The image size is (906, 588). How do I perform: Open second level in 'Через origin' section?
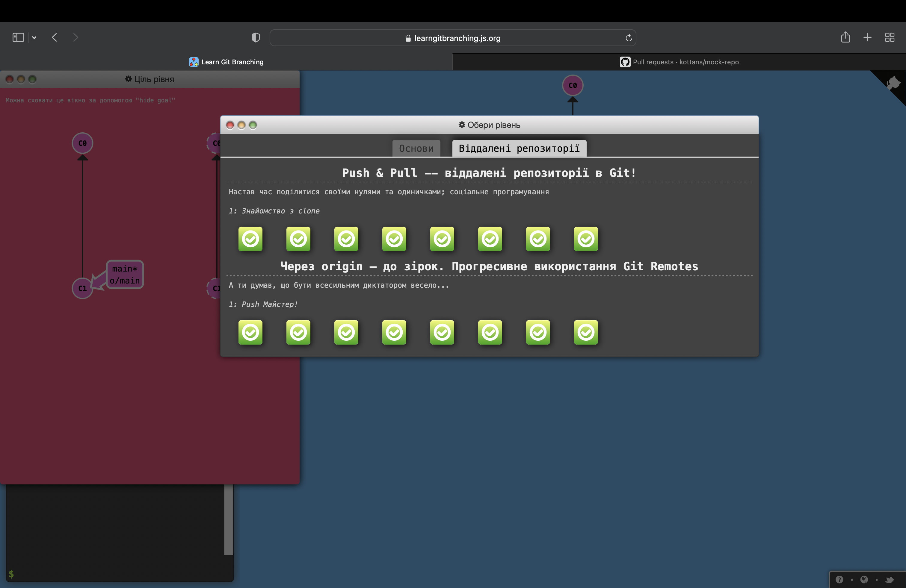pos(298,332)
